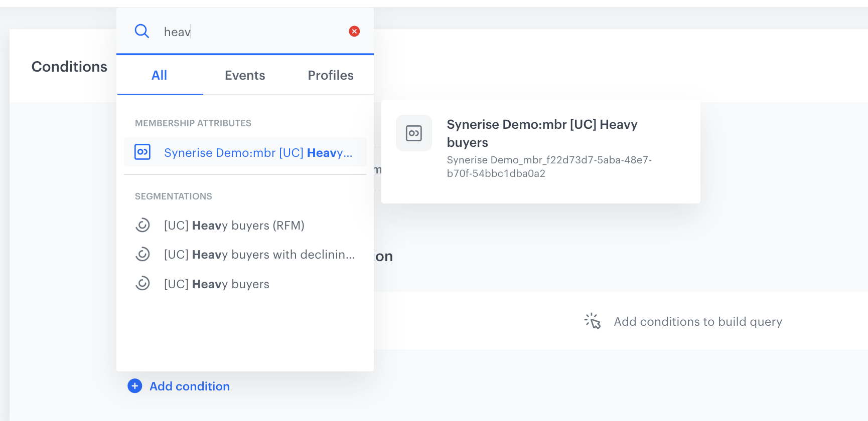Click into the search field containing 'heav'
The image size is (868, 421).
coord(251,32)
